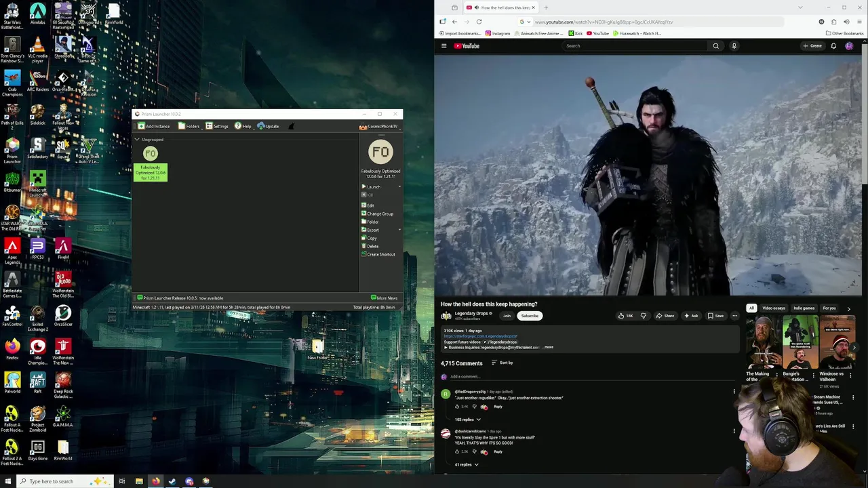Click Delete in instance sidebar
This screenshot has width=868, height=488.
pyautogui.click(x=370, y=246)
